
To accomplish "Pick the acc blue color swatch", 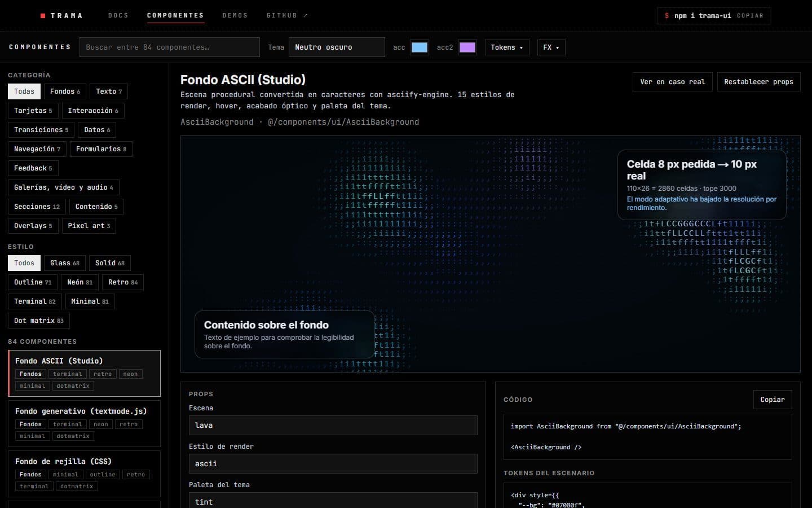I will (420, 47).
